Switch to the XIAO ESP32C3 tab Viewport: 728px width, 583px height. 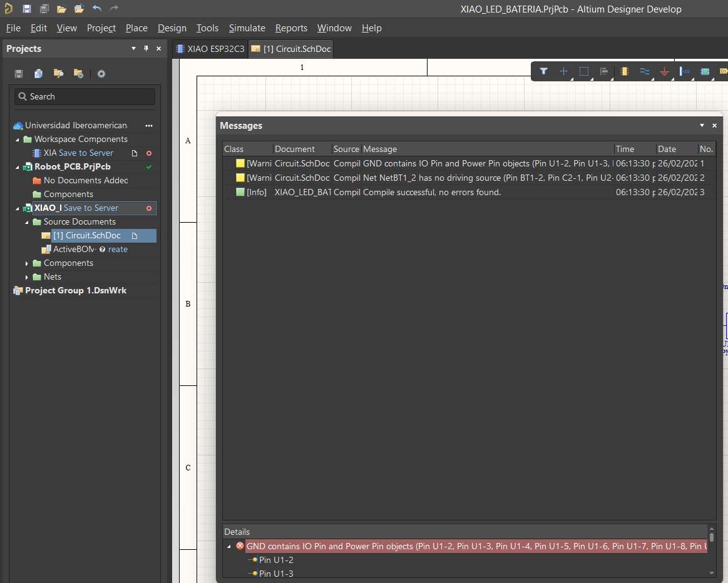[x=210, y=49]
